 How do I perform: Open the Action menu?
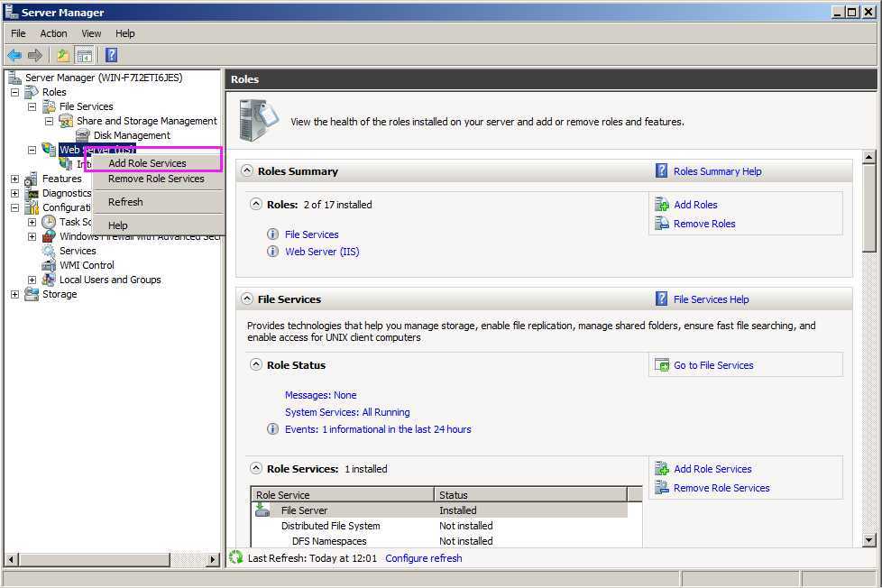[53, 33]
